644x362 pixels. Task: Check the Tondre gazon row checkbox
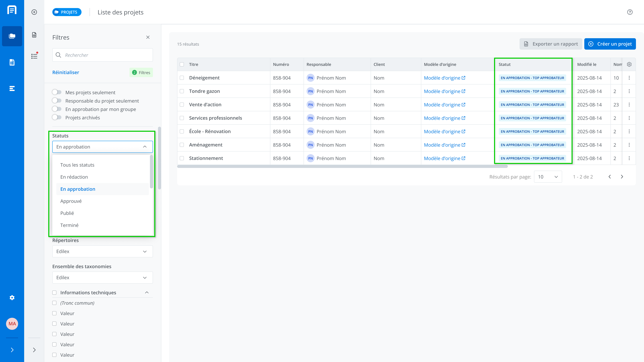point(182,91)
